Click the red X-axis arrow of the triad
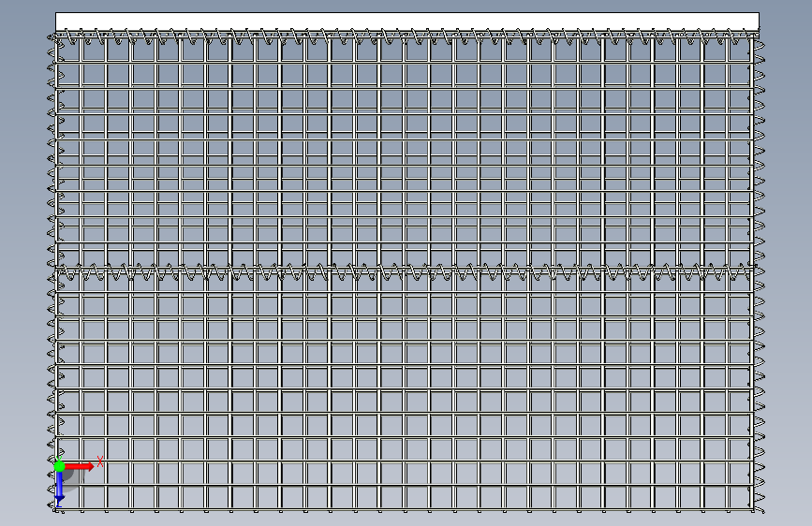812x526 pixels. 80,466
